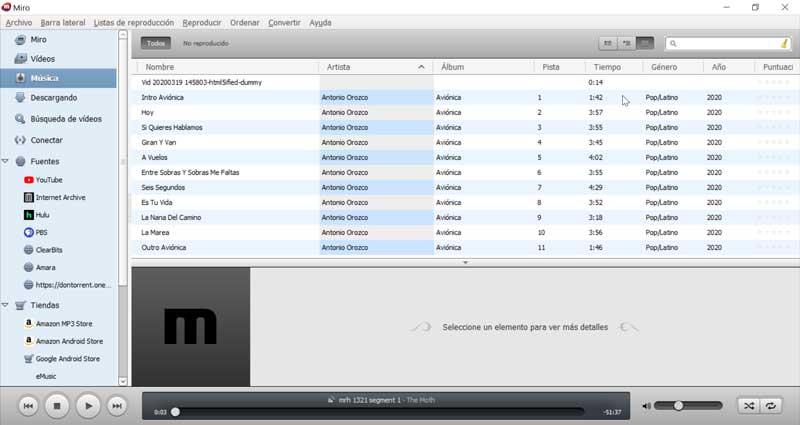The width and height of the screenshot is (800, 425).
Task: Skip to previous track
Action: click(29, 406)
